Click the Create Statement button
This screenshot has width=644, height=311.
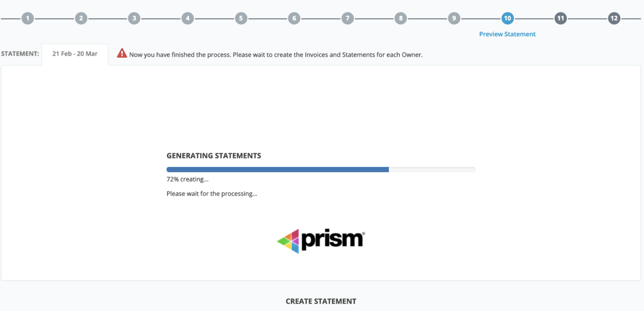tap(321, 301)
